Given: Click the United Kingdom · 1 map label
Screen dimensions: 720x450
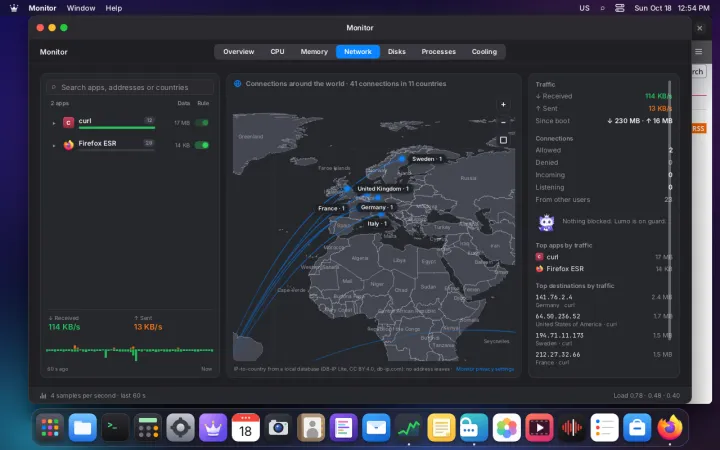Looking at the screenshot, I should [x=383, y=189].
